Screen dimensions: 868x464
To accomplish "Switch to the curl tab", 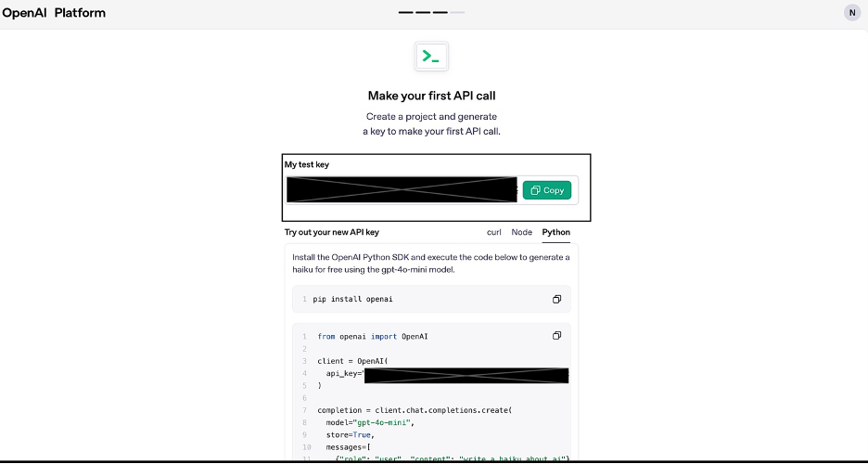I will (493, 232).
